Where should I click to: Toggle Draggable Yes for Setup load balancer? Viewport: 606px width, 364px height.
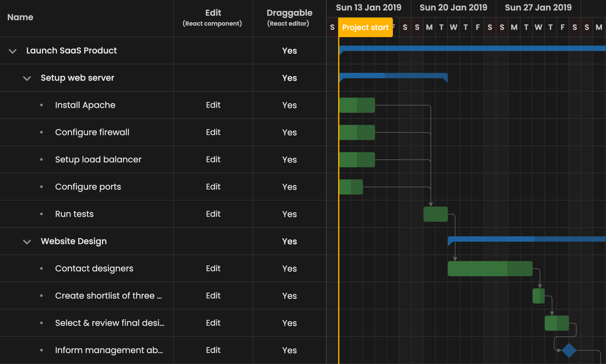[289, 160]
